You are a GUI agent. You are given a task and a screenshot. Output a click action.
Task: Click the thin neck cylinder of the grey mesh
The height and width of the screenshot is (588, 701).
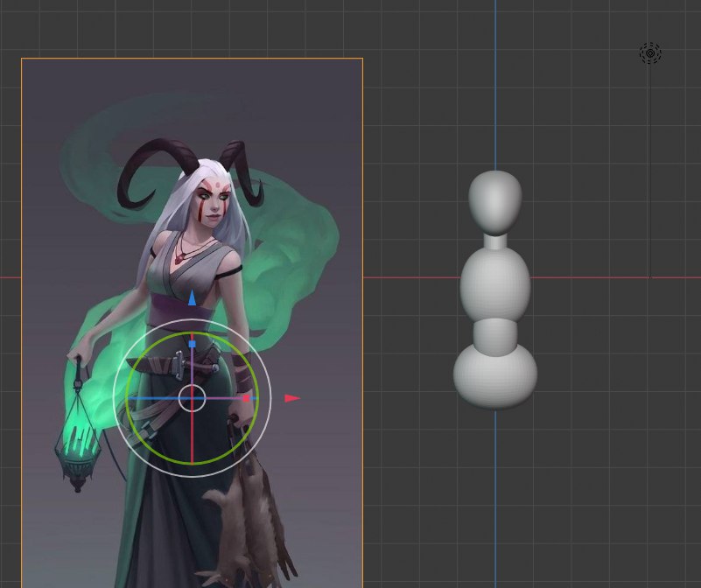495,241
